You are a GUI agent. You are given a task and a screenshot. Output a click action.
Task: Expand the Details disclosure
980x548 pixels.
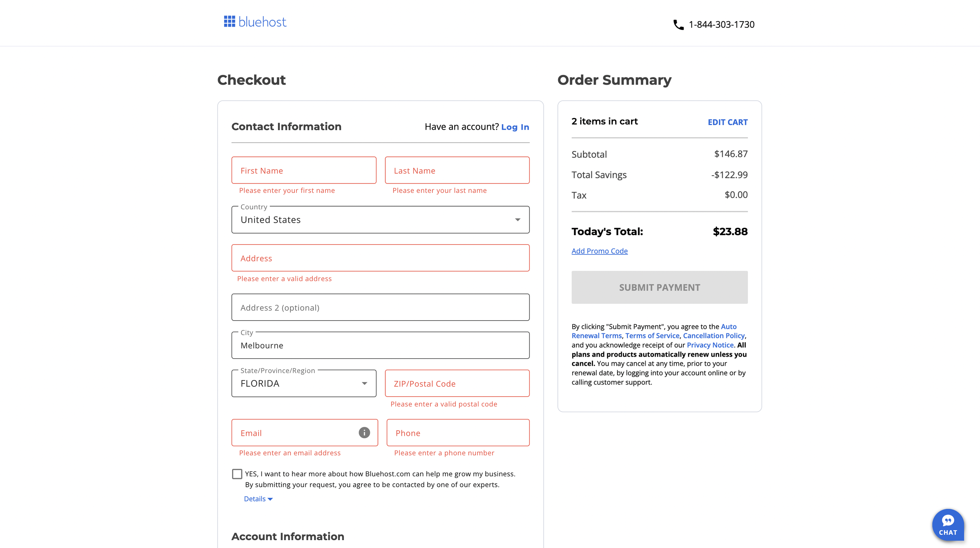[258, 499]
